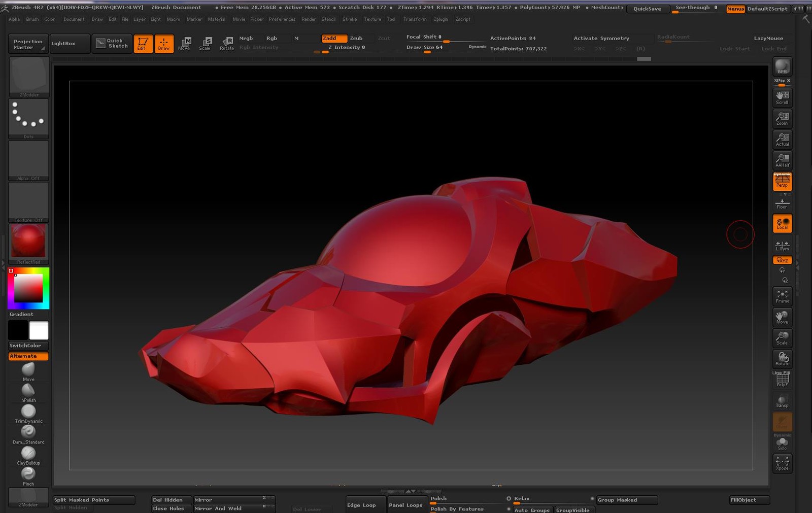This screenshot has height=513, width=812.
Task: Select XYZ rotation mode
Action: (782, 260)
